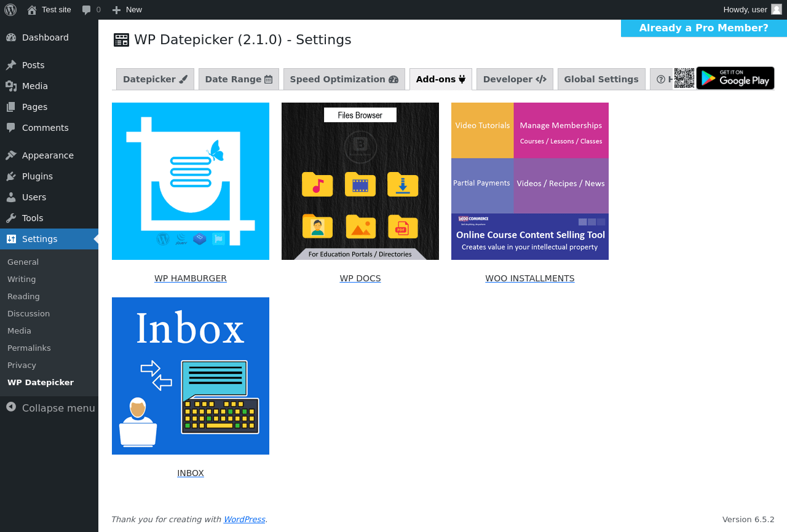Open the WOO INSTALLMENTS link

tap(530, 278)
